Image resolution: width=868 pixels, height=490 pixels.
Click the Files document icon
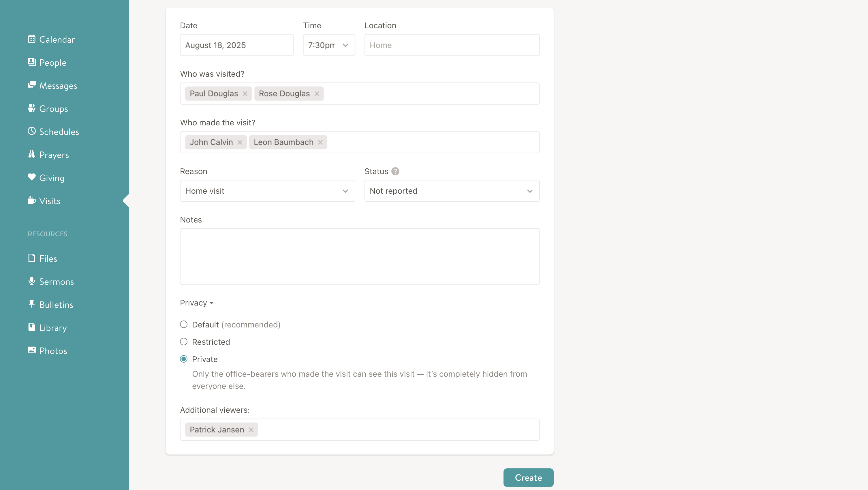click(32, 258)
